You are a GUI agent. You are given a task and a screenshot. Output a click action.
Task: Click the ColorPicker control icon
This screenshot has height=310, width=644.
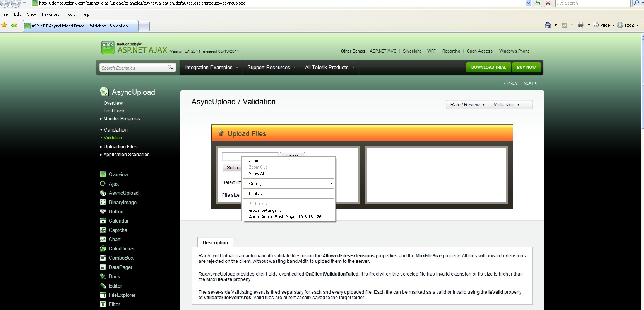[x=103, y=249]
